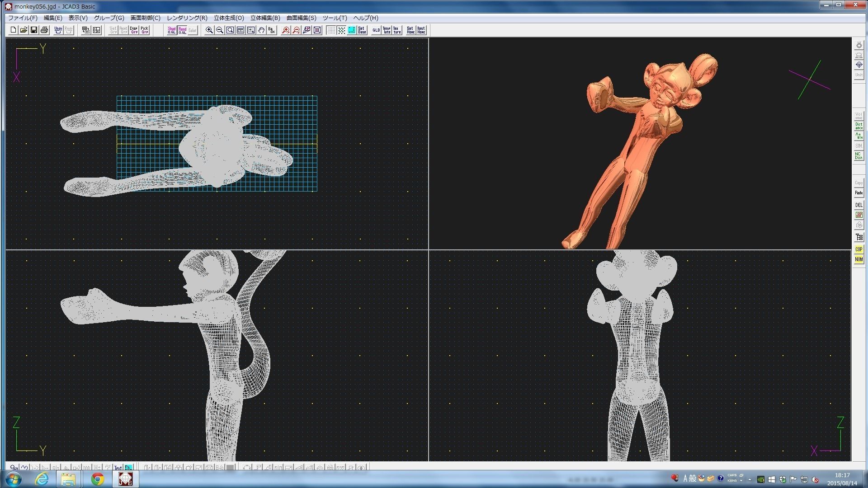Open Internet Explorer from taskbar
The width and height of the screenshot is (868, 488).
point(42,479)
